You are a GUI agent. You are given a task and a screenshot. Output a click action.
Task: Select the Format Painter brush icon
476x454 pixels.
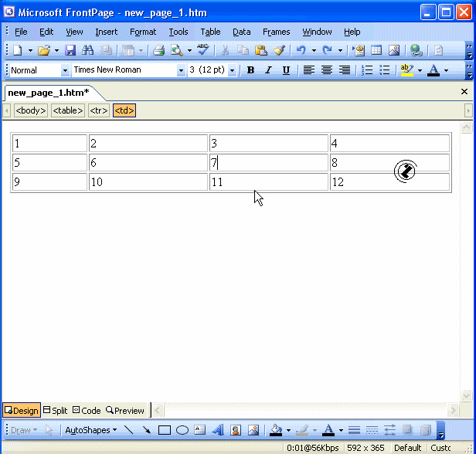pos(279,50)
